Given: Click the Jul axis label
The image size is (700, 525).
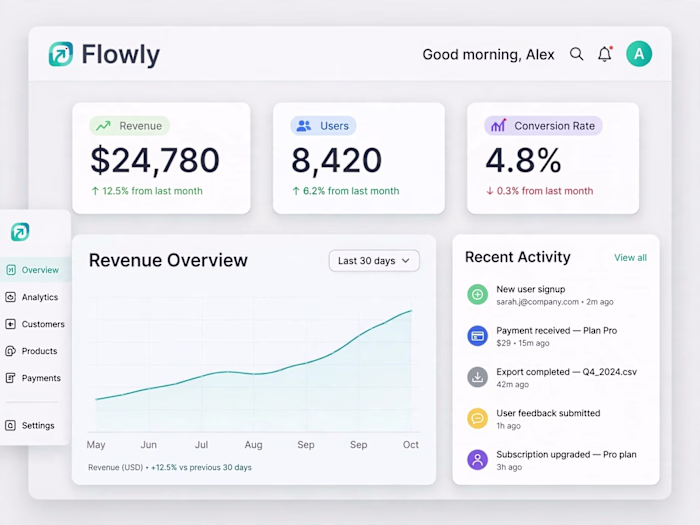Looking at the screenshot, I should tap(201, 445).
